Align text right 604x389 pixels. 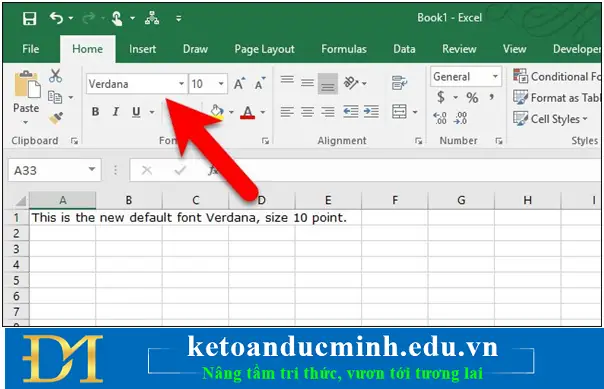click(328, 112)
